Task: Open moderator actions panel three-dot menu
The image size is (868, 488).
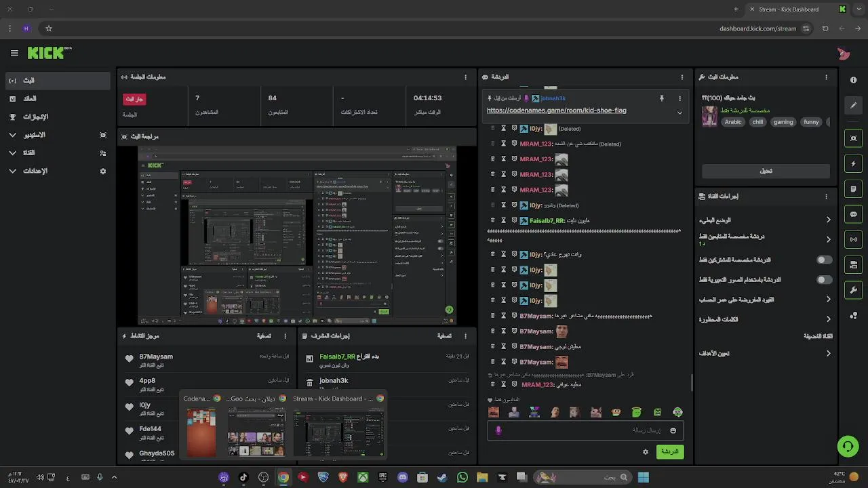Action: coord(465,335)
